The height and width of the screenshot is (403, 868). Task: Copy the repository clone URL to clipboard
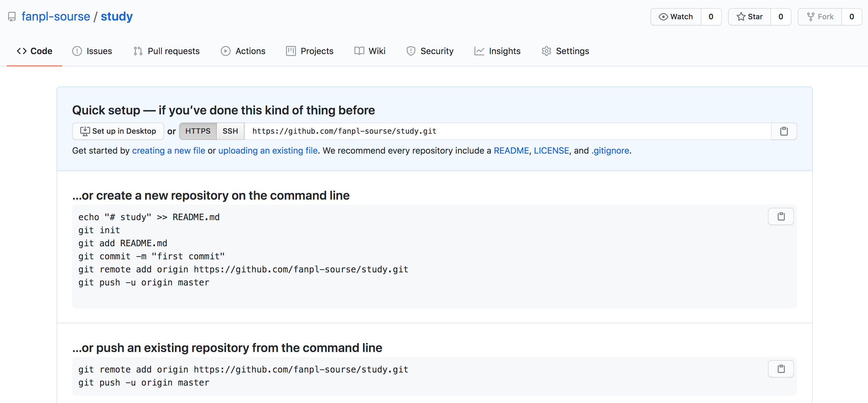tap(784, 131)
